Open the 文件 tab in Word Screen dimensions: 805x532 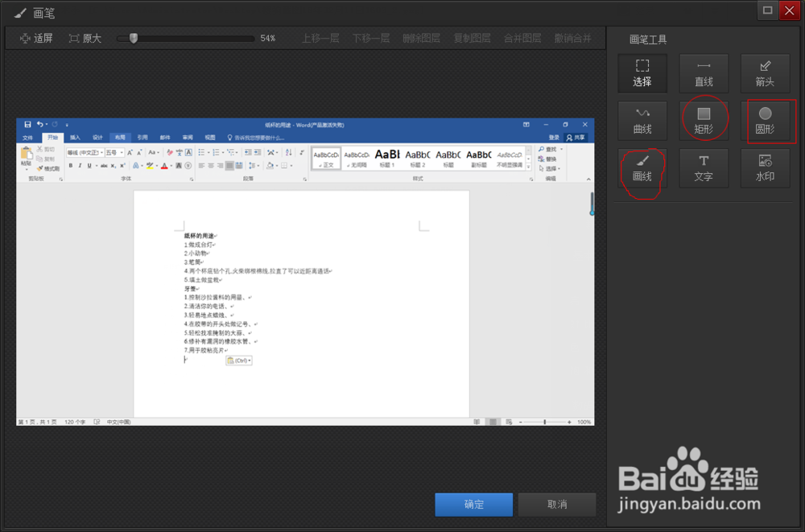[27, 138]
